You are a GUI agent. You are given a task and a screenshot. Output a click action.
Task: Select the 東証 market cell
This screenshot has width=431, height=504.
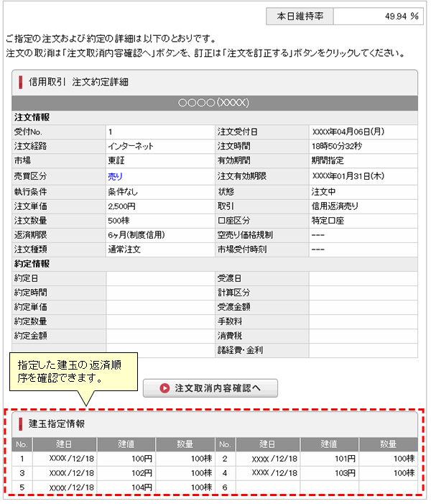click(x=116, y=161)
